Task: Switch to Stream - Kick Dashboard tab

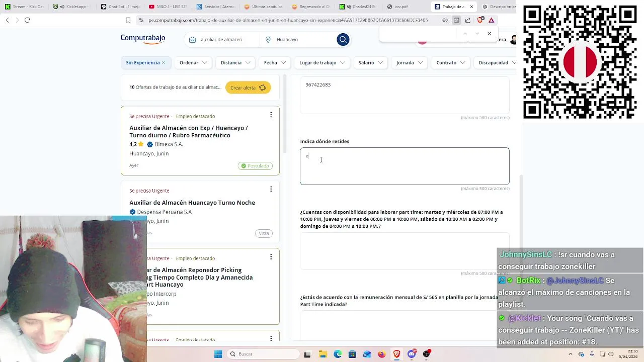Action: tap(24, 7)
